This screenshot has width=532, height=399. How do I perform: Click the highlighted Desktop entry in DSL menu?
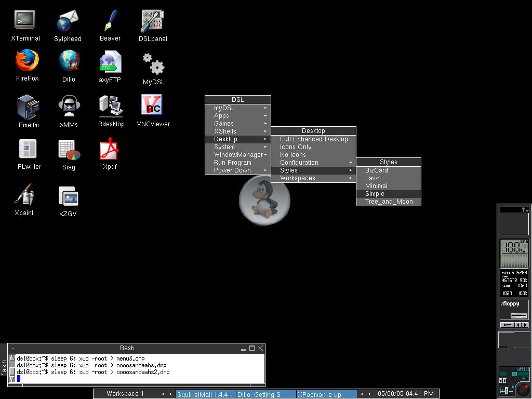[x=238, y=139]
